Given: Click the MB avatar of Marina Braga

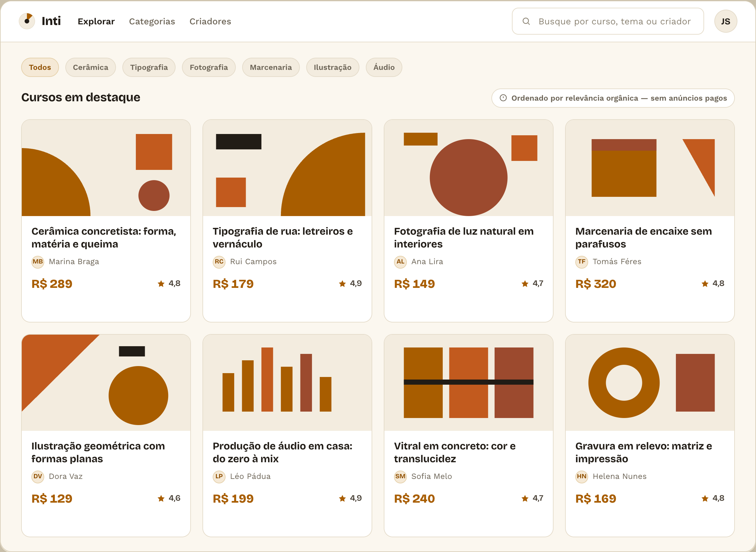Looking at the screenshot, I should pyautogui.click(x=38, y=262).
